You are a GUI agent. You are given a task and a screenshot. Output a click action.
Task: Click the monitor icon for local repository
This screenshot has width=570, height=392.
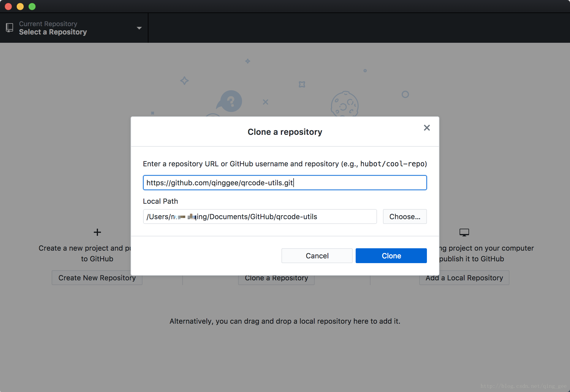[464, 232]
